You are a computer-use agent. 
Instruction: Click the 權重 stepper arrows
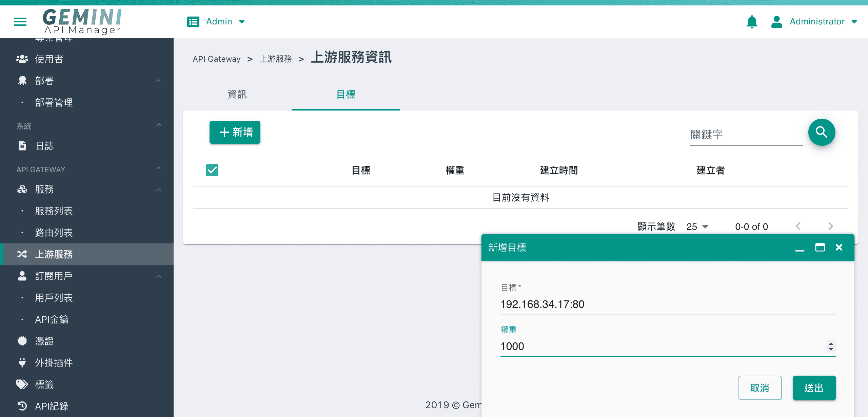pyautogui.click(x=831, y=346)
